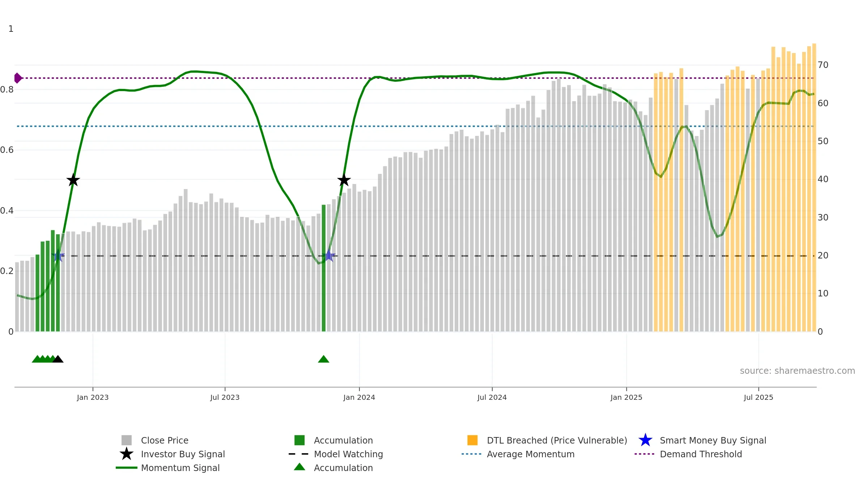Click the orange DTL Breached legend swatch
Viewport: 868px width, 488px height.
click(472, 440)
